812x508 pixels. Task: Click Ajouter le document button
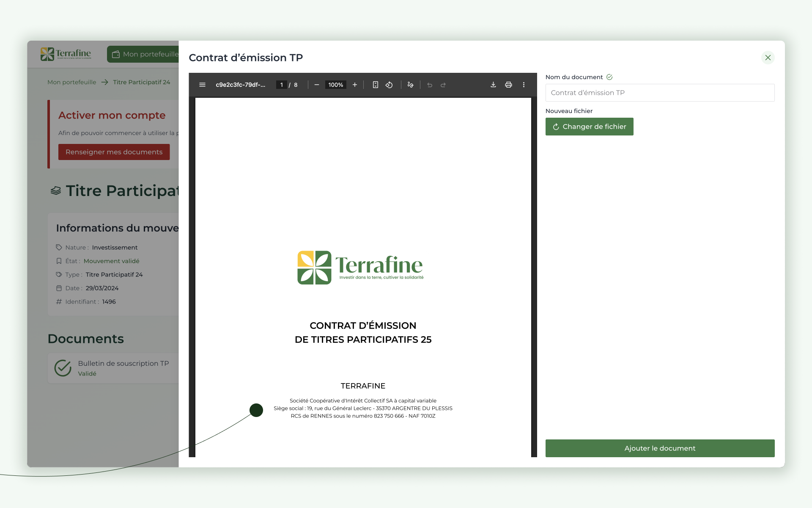click(660, 448)
